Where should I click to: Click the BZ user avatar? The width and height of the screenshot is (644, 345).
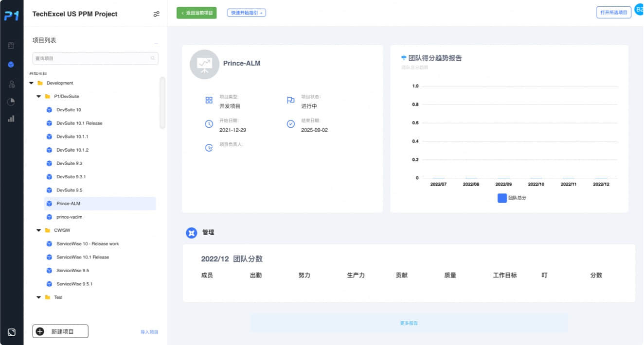click(639, 9)
